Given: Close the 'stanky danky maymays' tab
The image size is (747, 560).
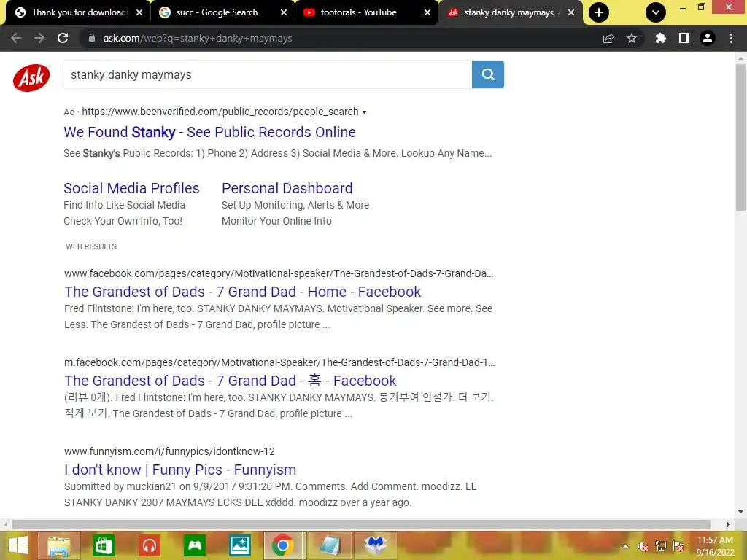Looking at the screenshot, I should click(x=571, y=12).
